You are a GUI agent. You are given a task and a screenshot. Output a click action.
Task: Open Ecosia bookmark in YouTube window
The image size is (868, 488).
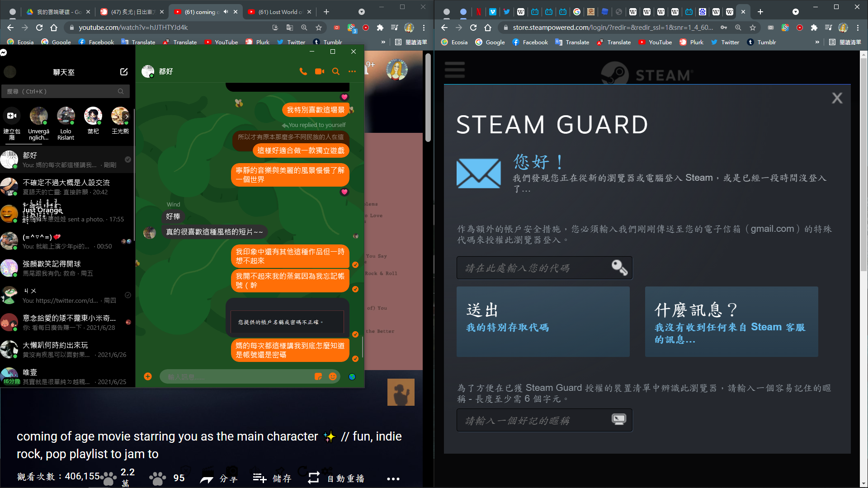(x=21, y=42)
